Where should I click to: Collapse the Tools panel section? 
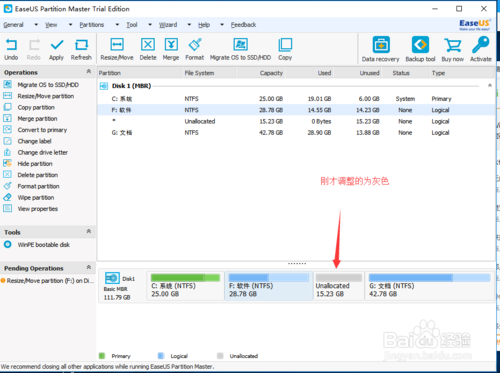[89, 231]
